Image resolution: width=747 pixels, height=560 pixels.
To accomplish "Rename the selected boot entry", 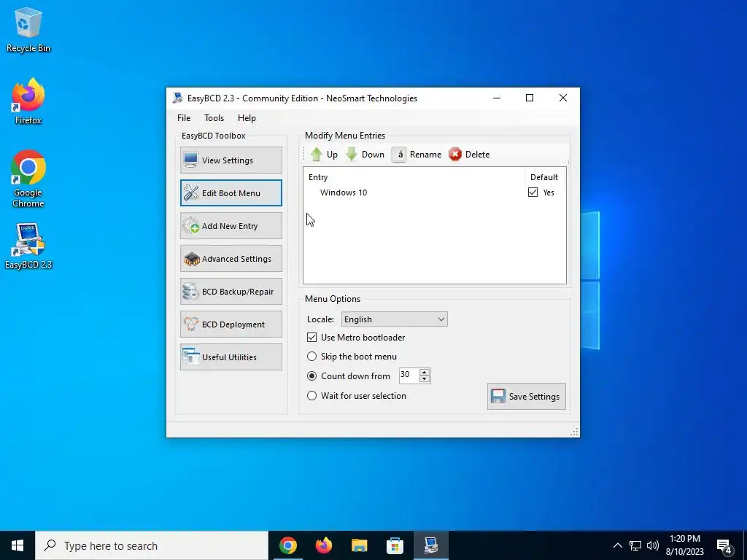I will [x=417, y=155].
